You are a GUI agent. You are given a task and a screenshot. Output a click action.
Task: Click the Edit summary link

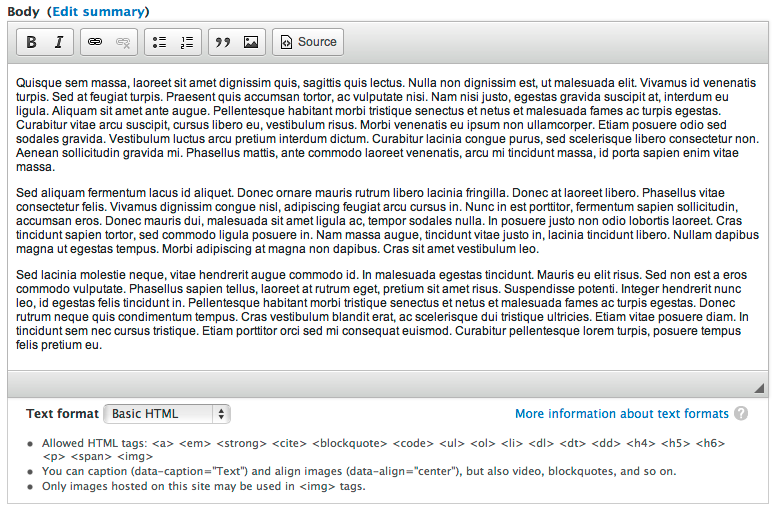(97, 12)
